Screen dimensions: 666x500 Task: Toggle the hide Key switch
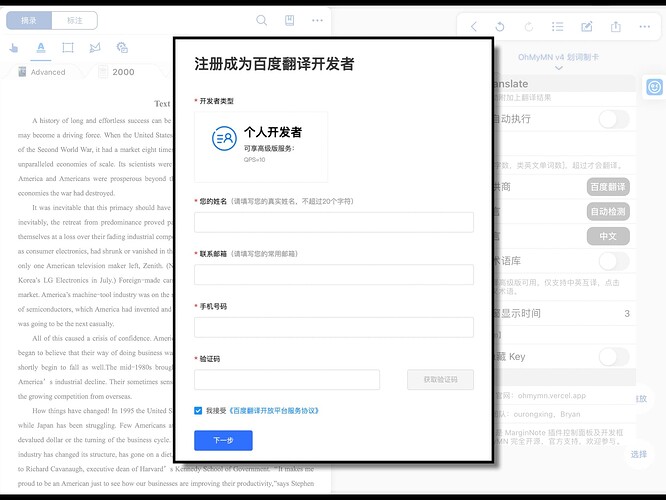[614, 357]
